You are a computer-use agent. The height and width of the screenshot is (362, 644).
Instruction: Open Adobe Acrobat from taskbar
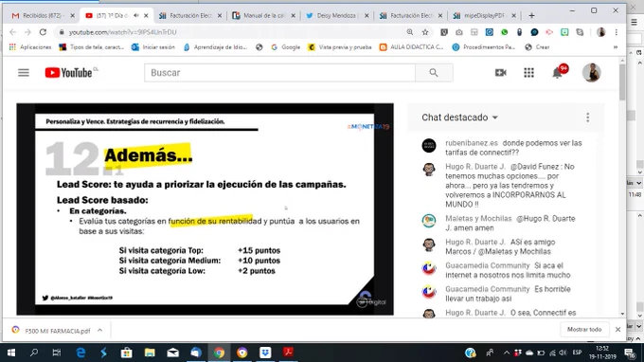click(288, 353)
